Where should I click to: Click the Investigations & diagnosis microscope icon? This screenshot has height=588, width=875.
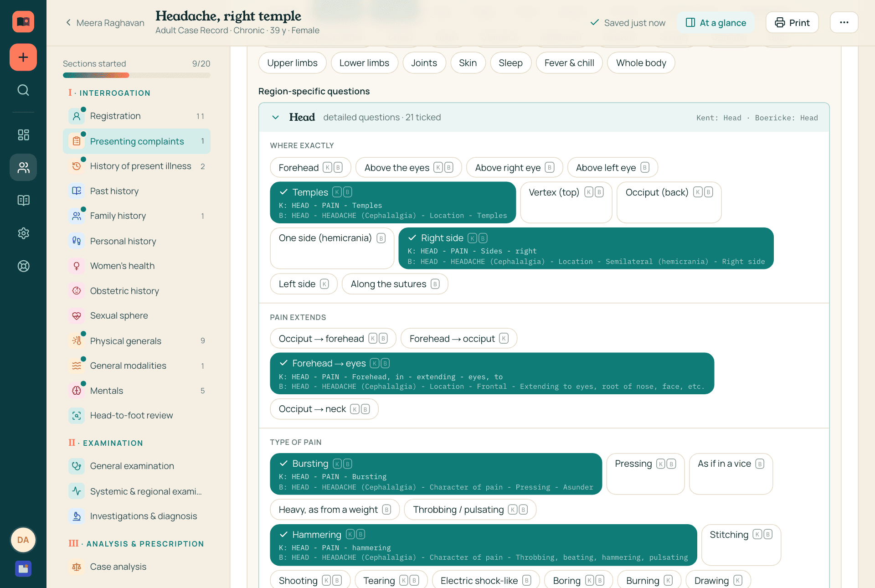pyautogui.click(x=77, y=516)
